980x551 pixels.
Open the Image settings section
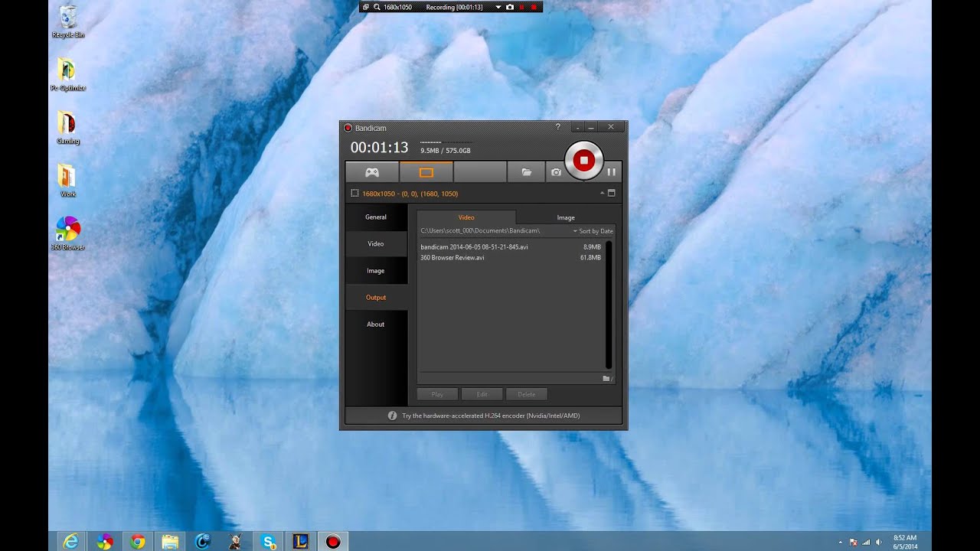pyautogui.click(x=376, y=271)
